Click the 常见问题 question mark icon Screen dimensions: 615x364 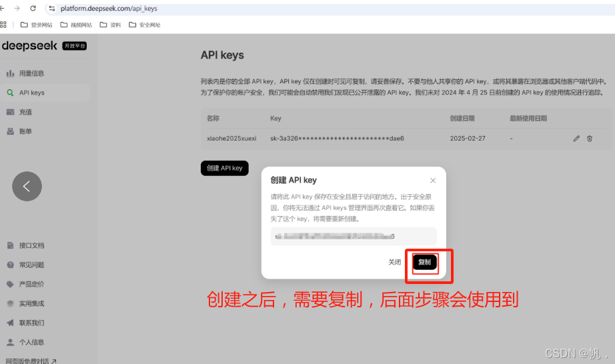point(10,265)
